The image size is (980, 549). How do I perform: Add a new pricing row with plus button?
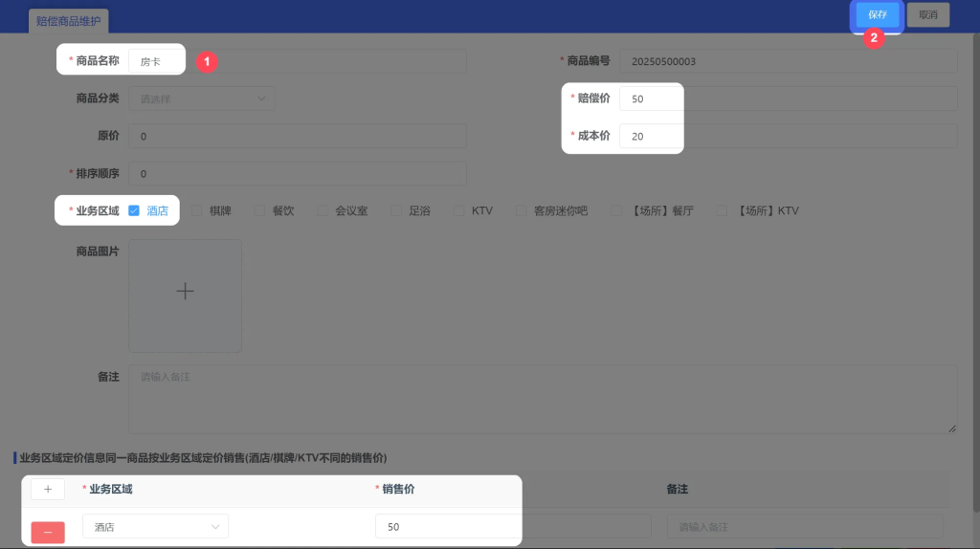48,489
